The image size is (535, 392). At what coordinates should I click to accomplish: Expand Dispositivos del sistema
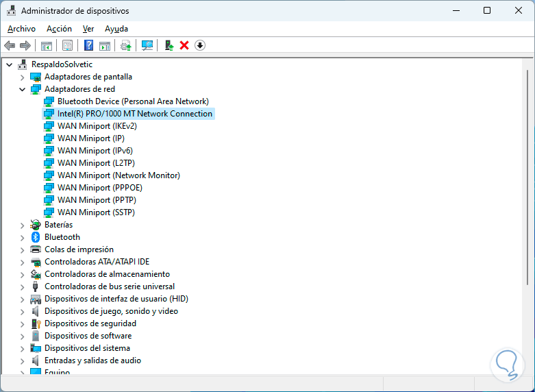23,349
